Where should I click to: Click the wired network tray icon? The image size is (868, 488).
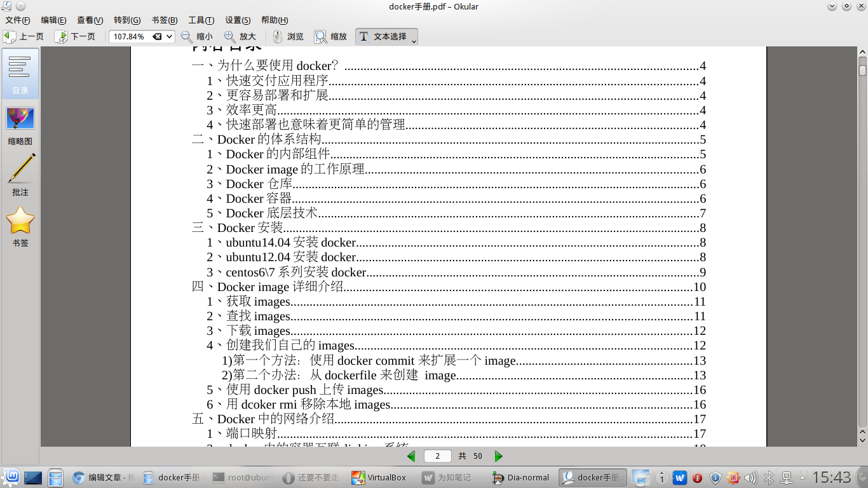pyautogui.click(x=786, y=478)
